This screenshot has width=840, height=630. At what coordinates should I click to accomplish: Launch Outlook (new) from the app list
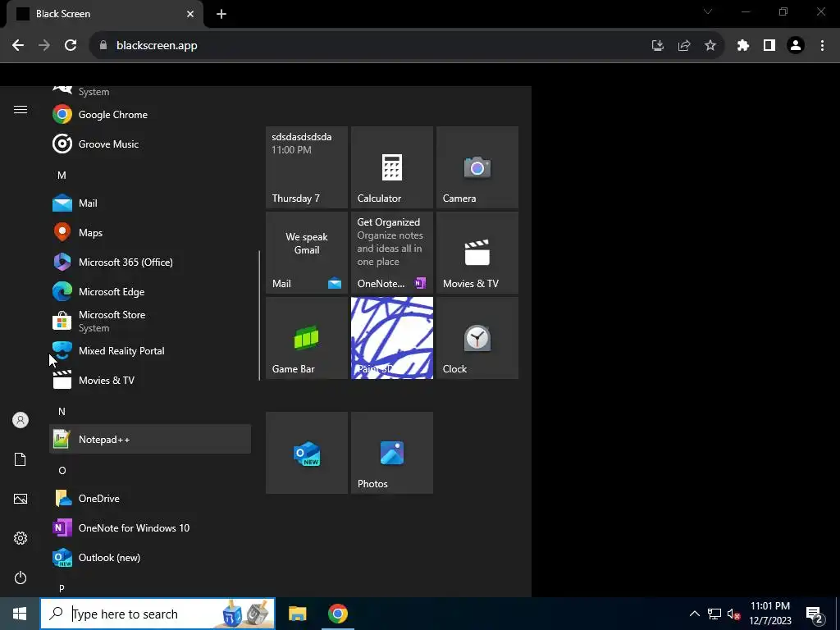pyautogui.click(x=150, y=557)
